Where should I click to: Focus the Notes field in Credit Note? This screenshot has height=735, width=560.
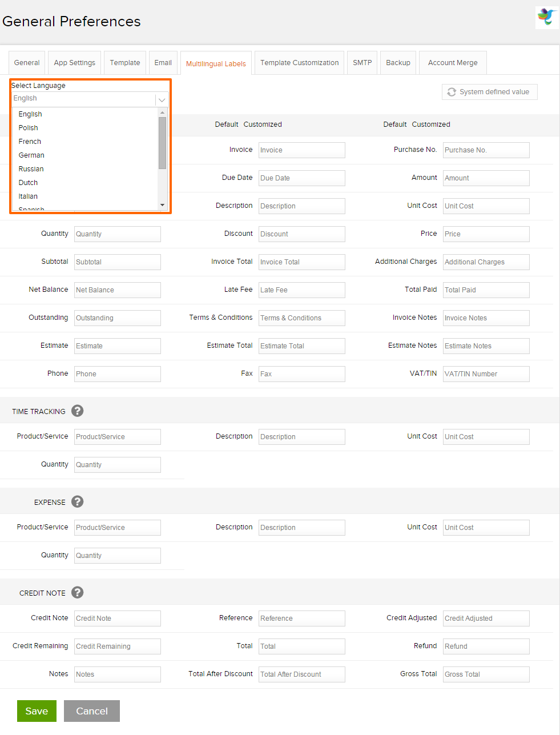point(118,674)
